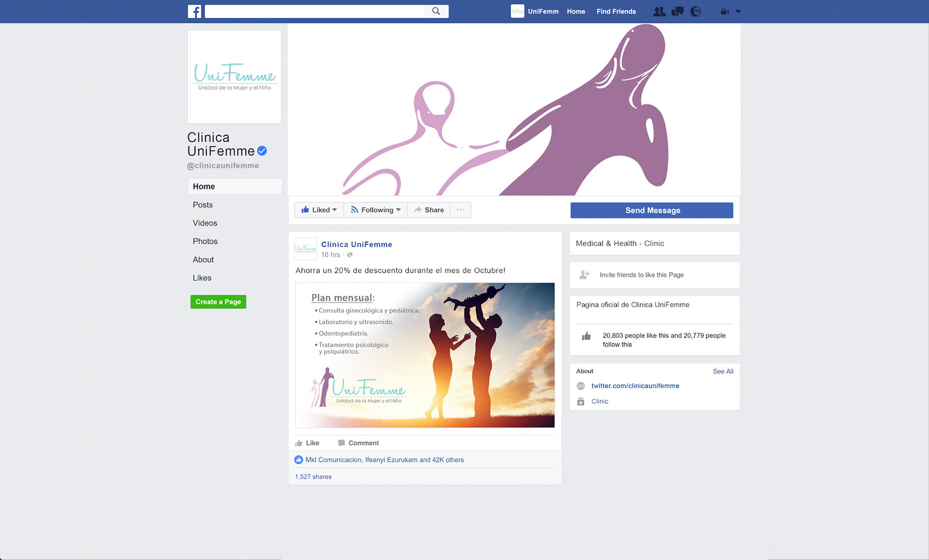Click post author avatar thumbnail

pyautogui.click(x=306, y=249)
